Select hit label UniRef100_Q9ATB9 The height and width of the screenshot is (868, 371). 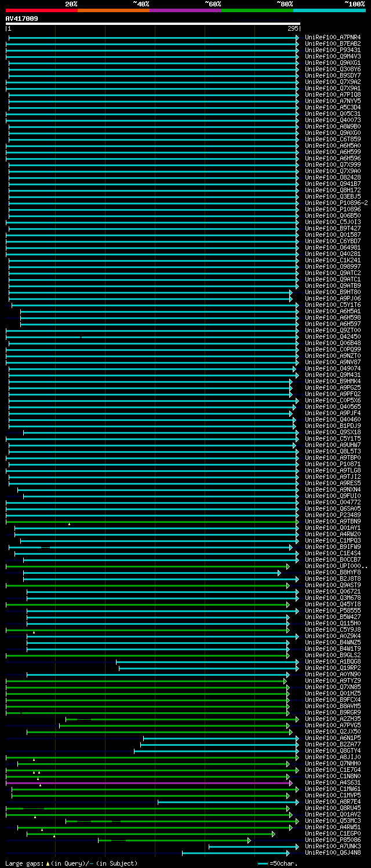pos(333,285)
